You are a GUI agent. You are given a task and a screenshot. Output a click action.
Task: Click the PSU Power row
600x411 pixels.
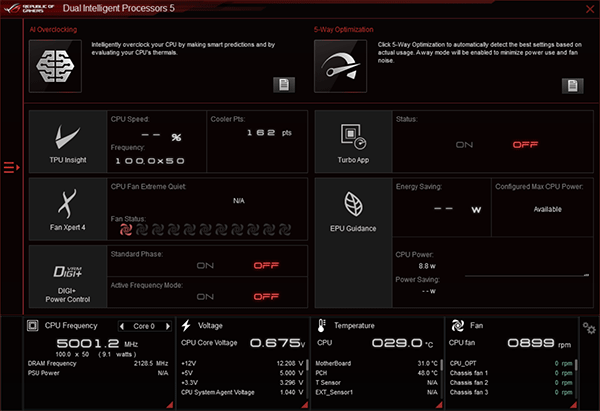pyautogui.click(x=98, y=373)
